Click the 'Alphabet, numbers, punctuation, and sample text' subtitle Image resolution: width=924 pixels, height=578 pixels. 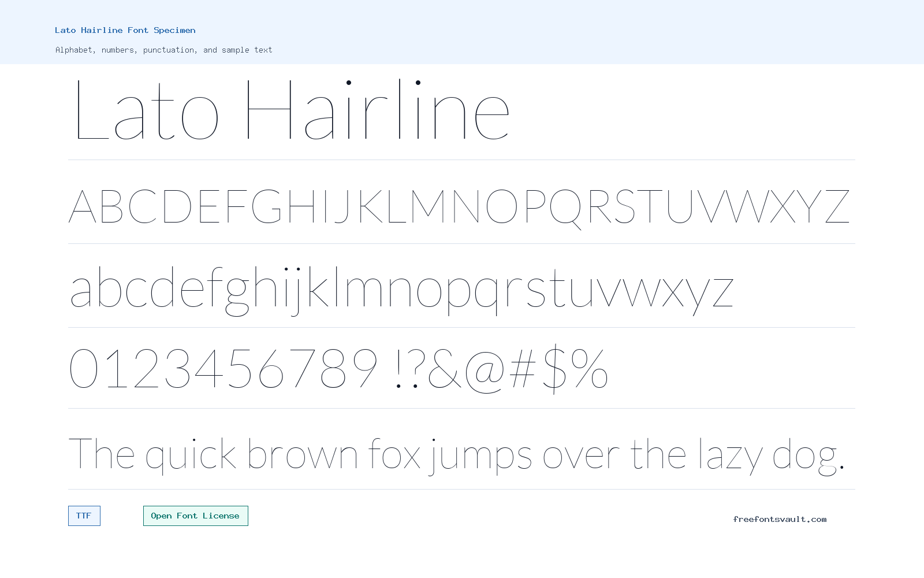click(163, 50)
